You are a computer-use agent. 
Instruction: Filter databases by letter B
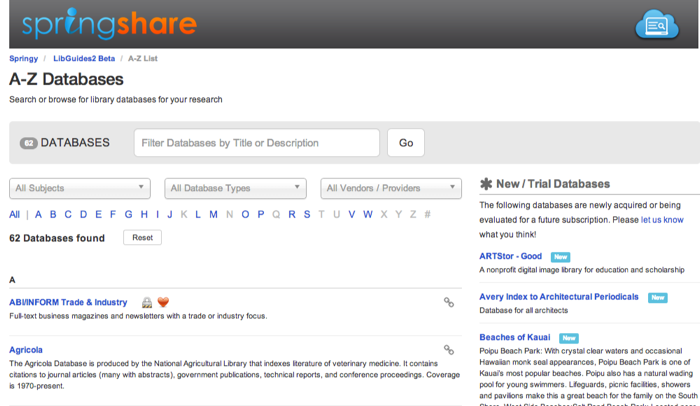point(53,214)
